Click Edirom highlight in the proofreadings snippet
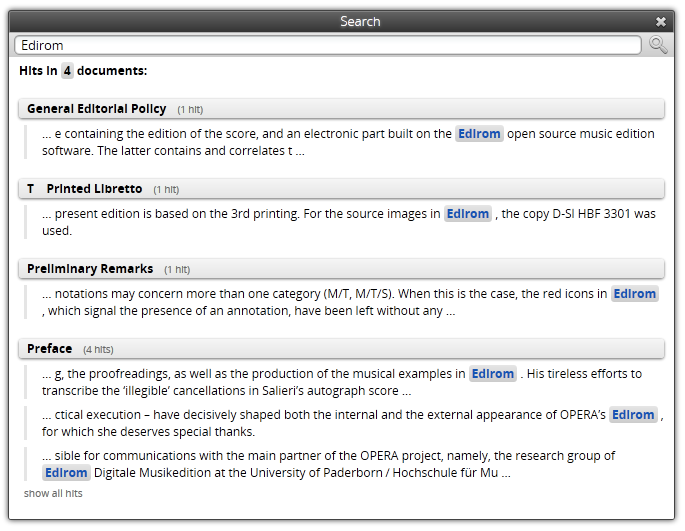Viewport: 685px width, 531px height. point(493,374)
